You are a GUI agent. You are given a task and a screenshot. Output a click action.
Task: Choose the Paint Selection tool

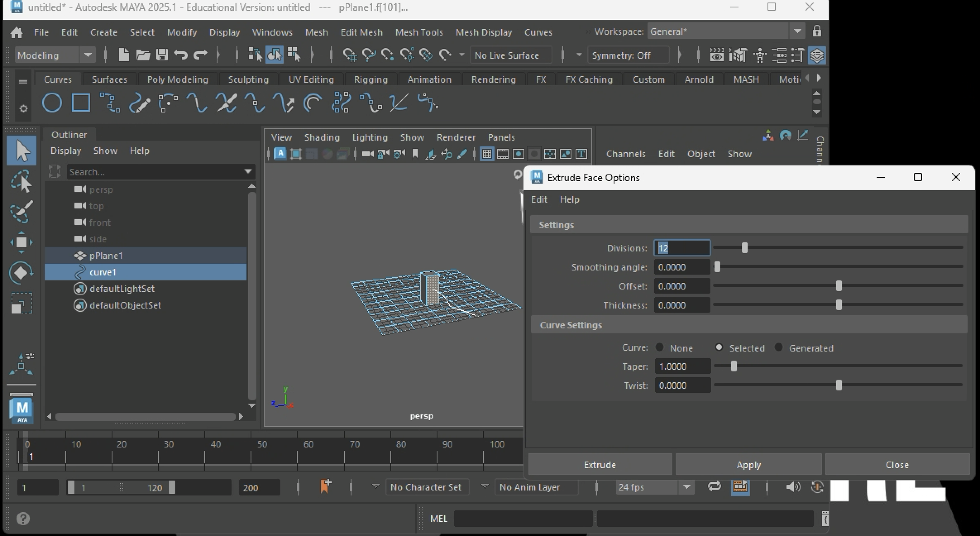pyautogui.click(x=22, y=211)
